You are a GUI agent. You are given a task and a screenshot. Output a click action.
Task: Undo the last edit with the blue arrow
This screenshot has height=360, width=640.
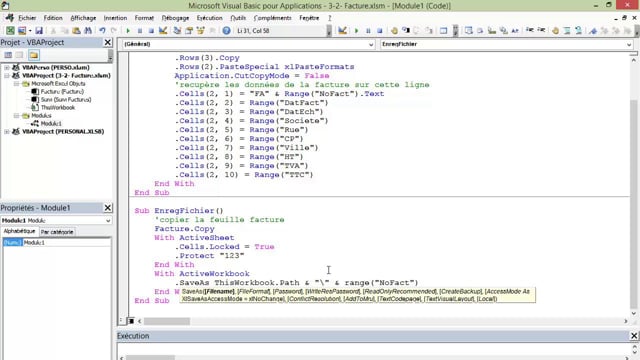pyautogui.click(x=102, y=31)
